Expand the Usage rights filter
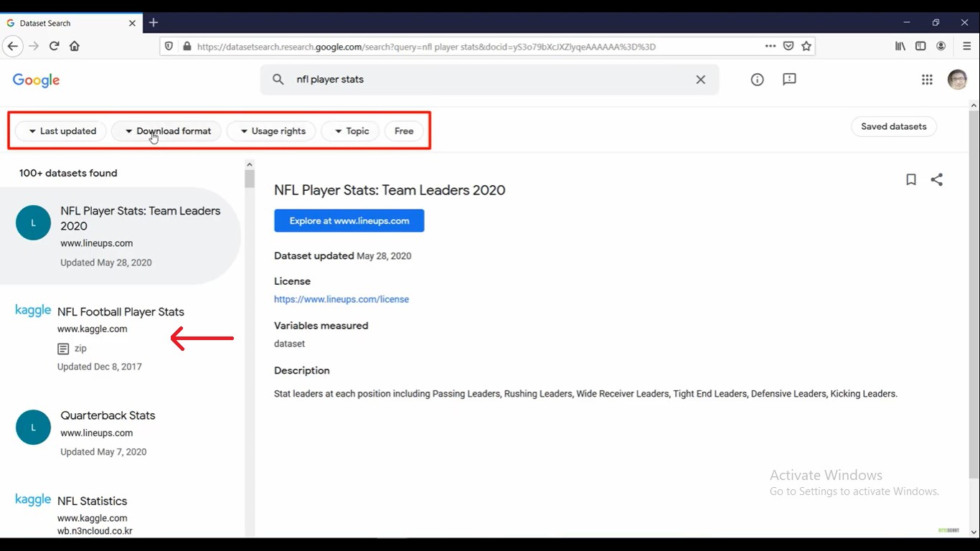The image size is (980, 551). pyautogui.click(x=271, y=131)
